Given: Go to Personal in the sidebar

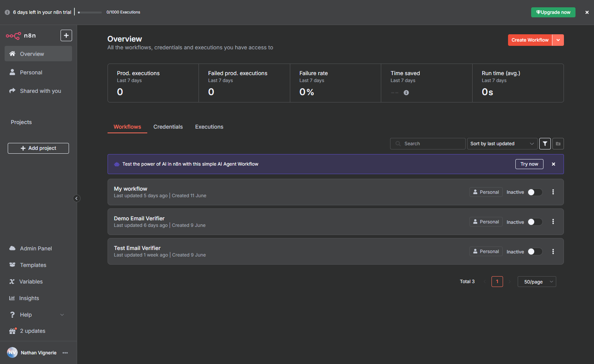Looking at the screenshot, I should click(x=38, y=72).
